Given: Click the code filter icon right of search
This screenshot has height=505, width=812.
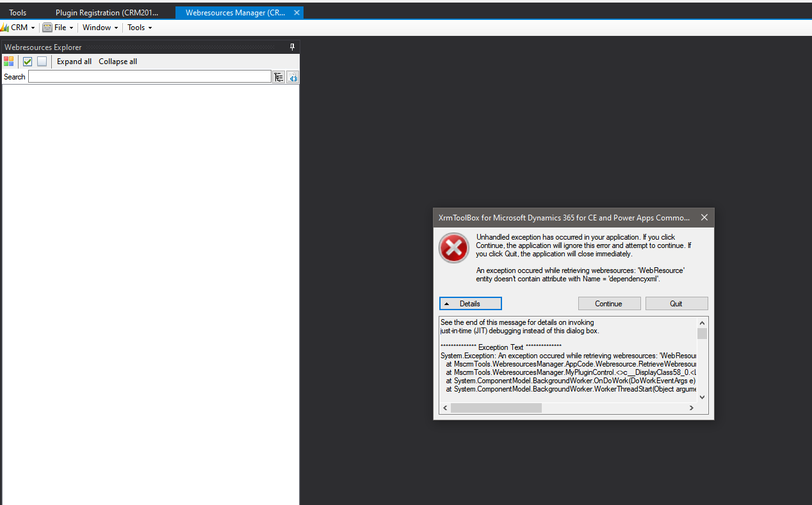Looking at the screenshot, I should pyautogui.click(x=293, y=77).
